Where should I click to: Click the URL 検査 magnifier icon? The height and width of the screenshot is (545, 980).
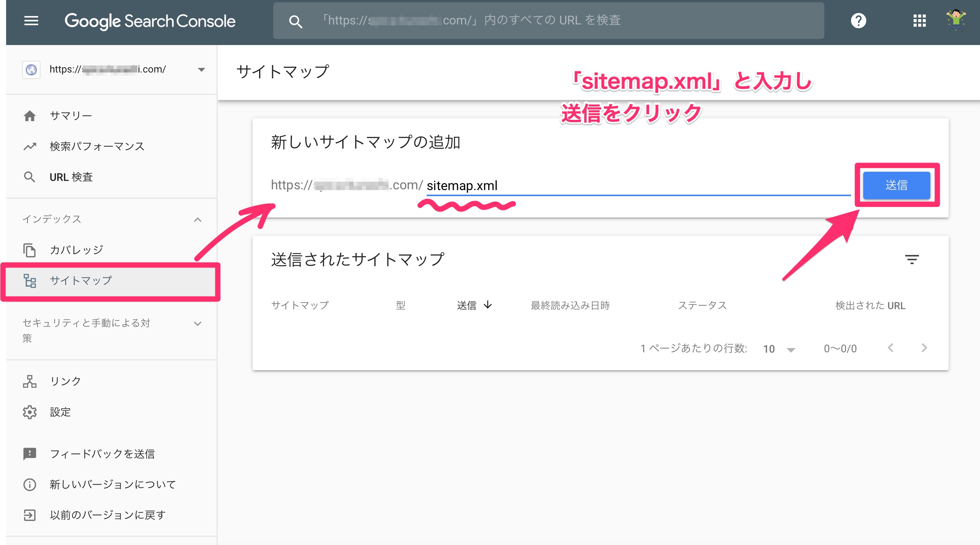click(30, 177)
